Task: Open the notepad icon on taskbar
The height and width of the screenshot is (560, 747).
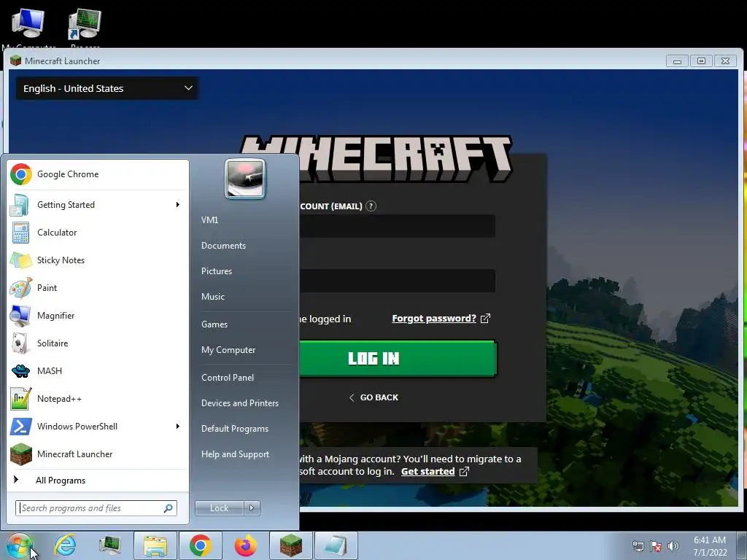Action: (336, 545)
